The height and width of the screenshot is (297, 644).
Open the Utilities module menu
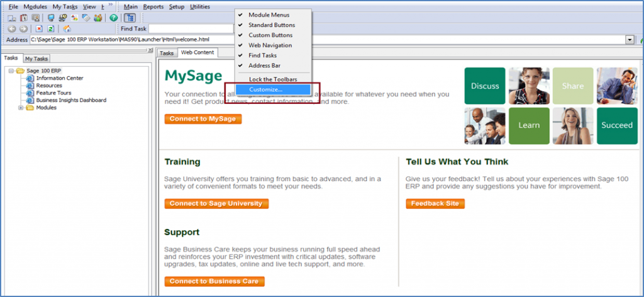pos(200,6)
